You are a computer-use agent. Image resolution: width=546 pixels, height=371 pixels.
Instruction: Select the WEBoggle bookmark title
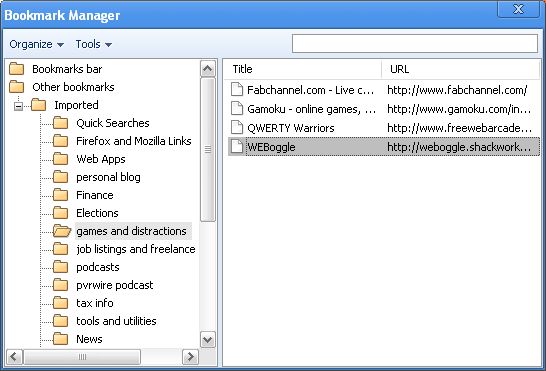click(x=271, y=147)
